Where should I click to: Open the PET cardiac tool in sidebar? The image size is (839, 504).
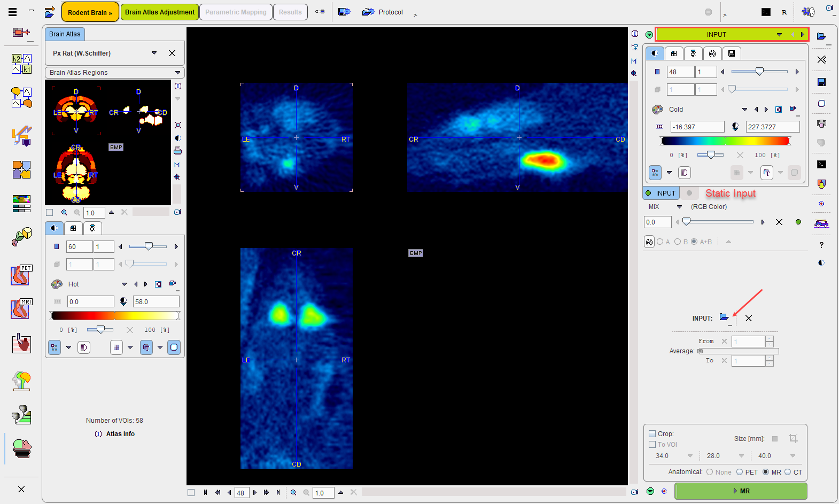[21, 275]
